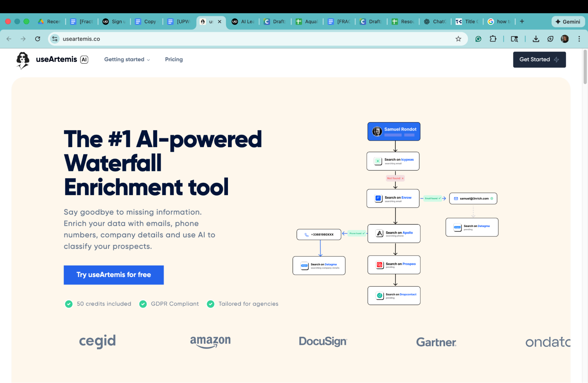Image resolution: width=588 pixels, height=383 pixels.
Task: Click the +33681980XXX phone result
Action: (319, 234)
